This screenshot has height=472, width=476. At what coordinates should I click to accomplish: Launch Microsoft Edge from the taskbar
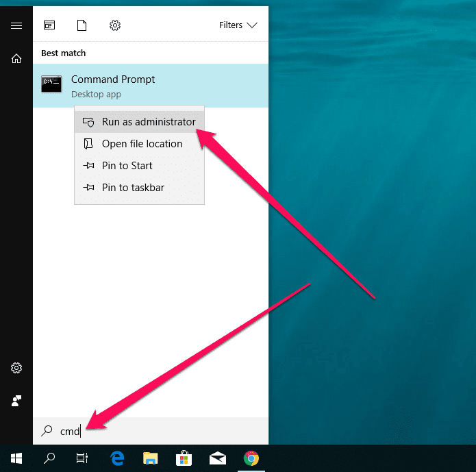pyautogui.click(x=117, y=458)
